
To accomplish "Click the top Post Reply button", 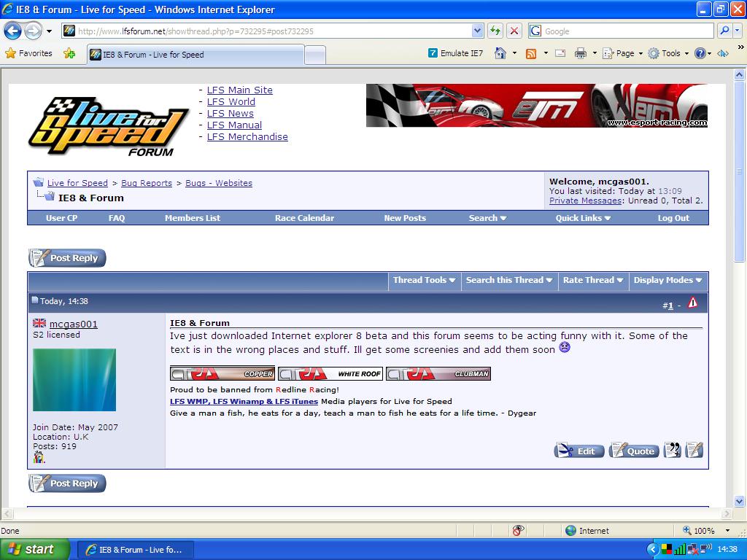I will (x=67, y=257).
